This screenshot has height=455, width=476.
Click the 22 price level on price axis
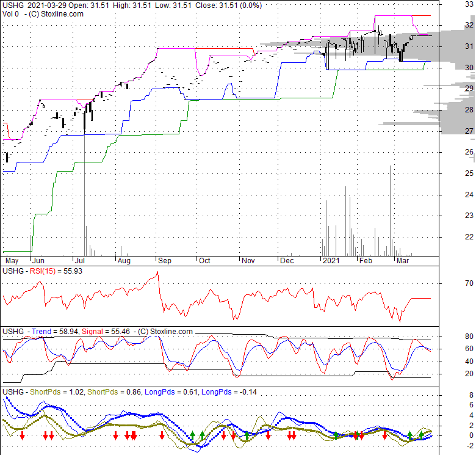click(x=469, y=236)
